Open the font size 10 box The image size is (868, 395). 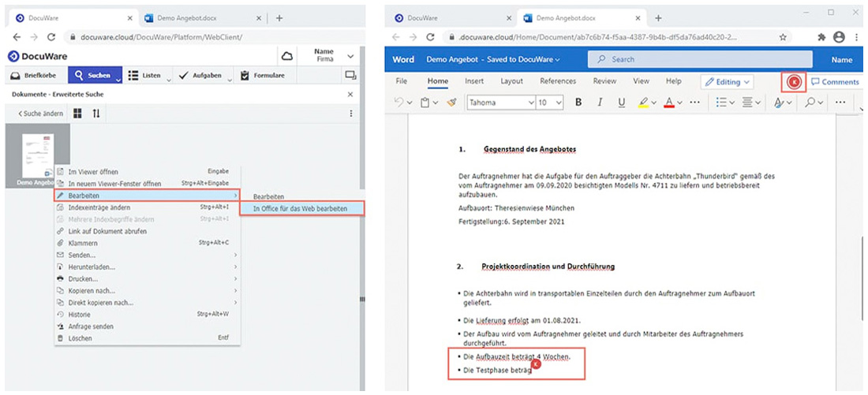point(550,102)
